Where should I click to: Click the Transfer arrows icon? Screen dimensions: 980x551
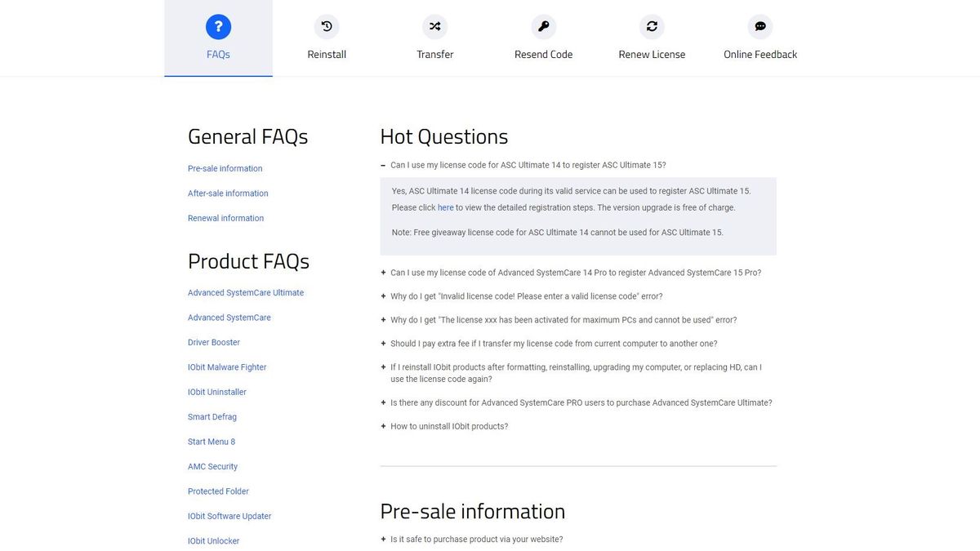pyautogui.click(x=434, y=26)
